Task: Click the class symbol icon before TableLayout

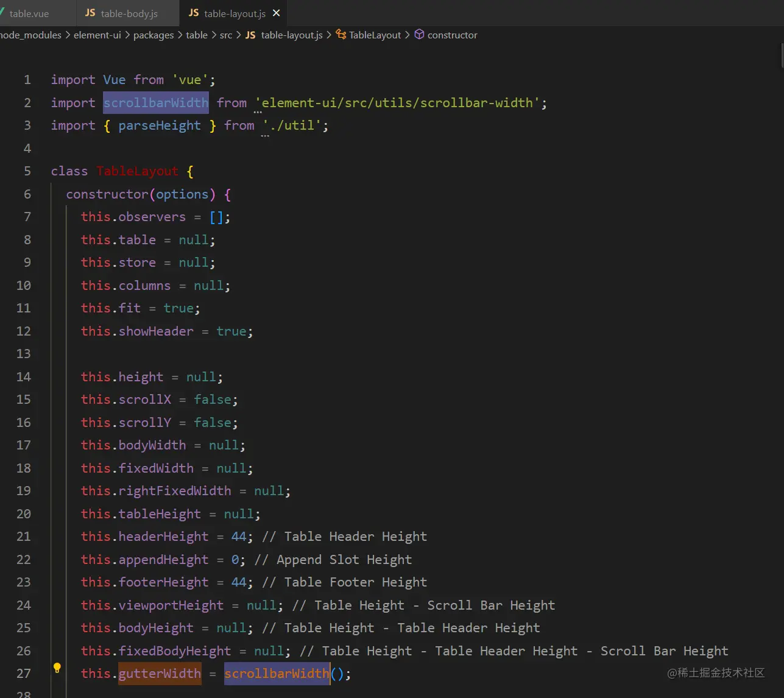Action: coord(341,35)
